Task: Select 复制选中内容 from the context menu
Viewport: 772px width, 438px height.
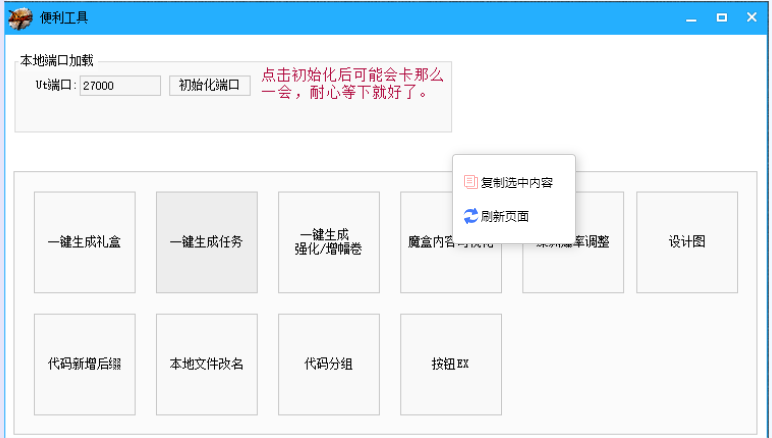Action: (516, 183)
